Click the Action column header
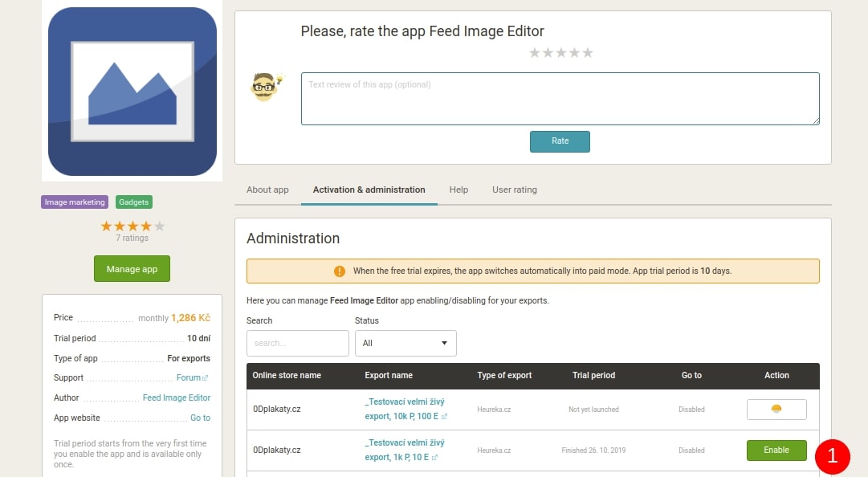Viewport: 868px width, 477px height. [x=776, y=375]
